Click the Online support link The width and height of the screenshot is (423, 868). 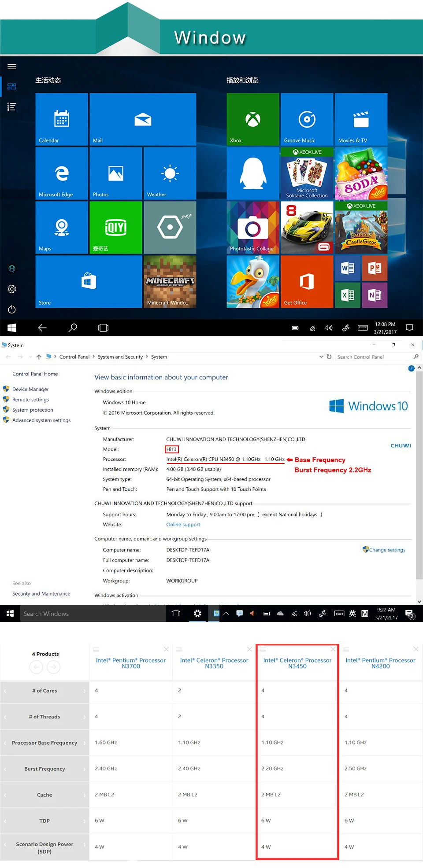[183, 525]
